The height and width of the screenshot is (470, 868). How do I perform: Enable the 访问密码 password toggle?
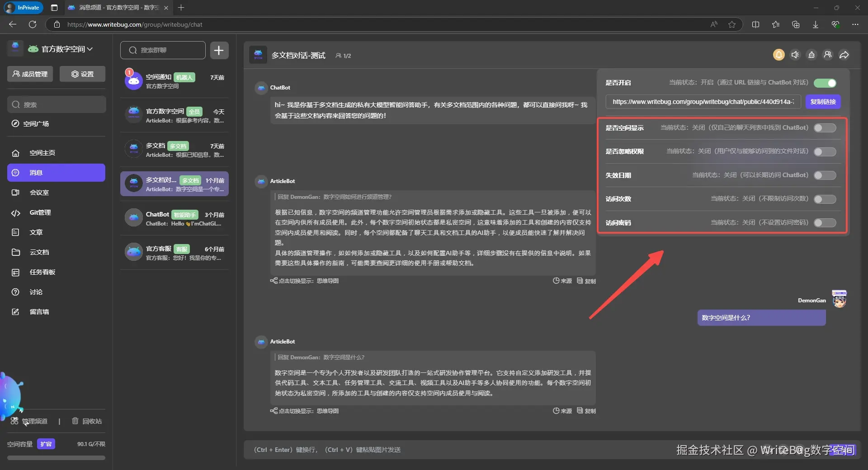825,222
